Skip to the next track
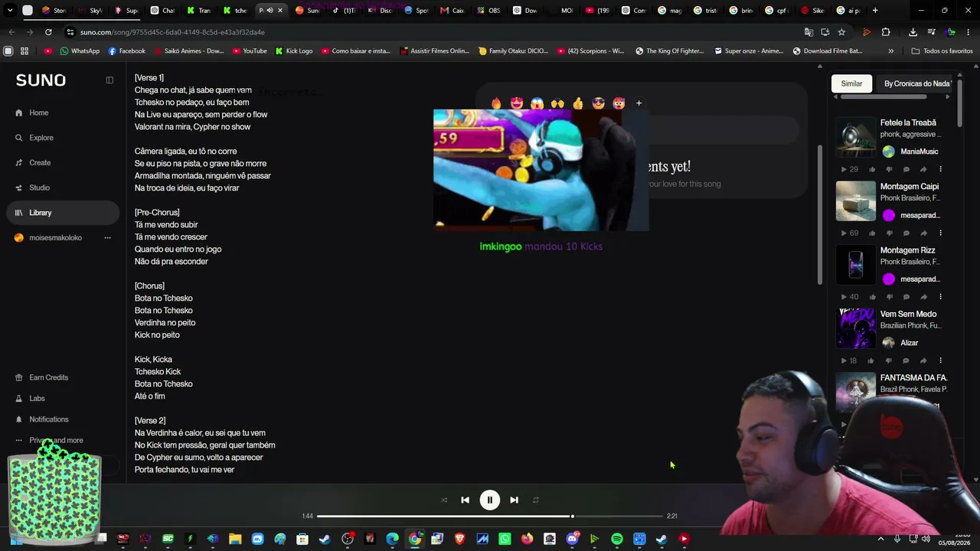 [x=514, y=500]
